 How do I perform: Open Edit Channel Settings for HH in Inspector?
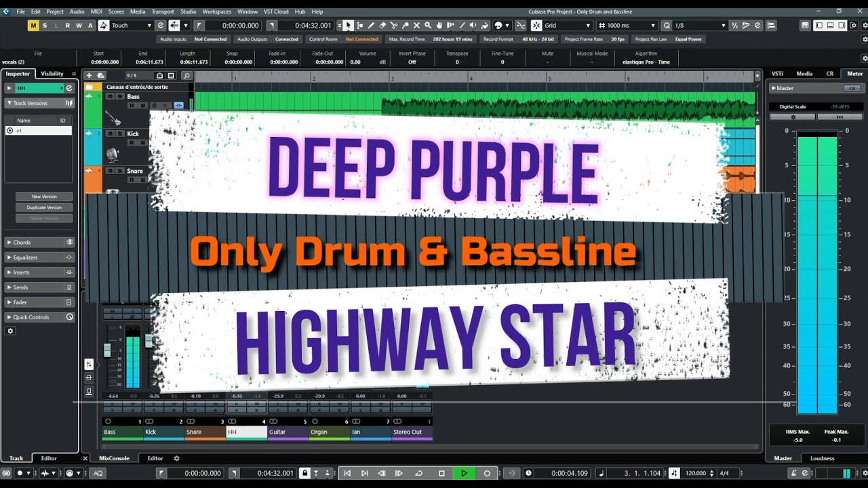tap(69, 88)
